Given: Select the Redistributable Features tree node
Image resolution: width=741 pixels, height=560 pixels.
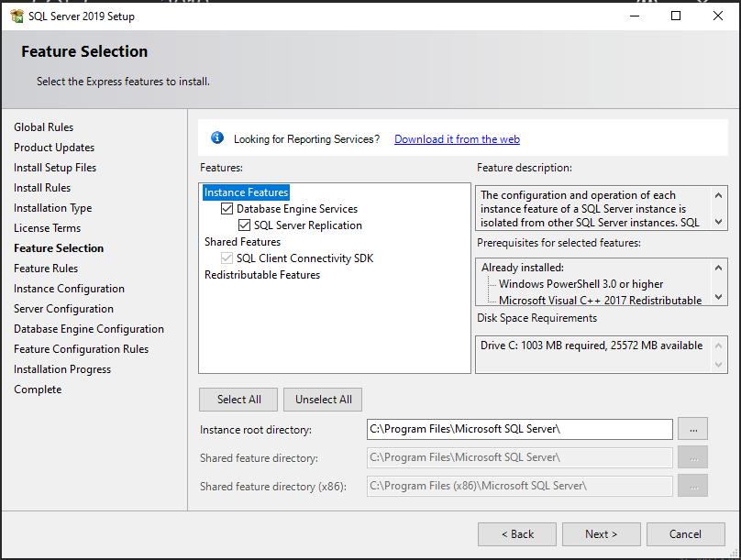Looking at the screenshot, I should pyautogui.click(x=261, y=275).
